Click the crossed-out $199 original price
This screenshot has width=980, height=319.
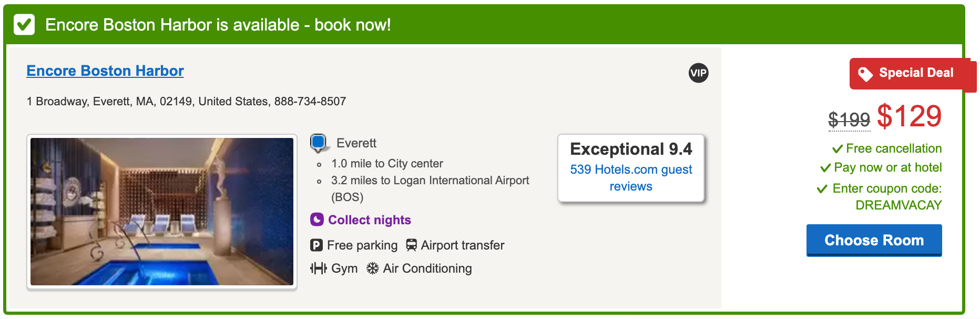click(849, 119)
